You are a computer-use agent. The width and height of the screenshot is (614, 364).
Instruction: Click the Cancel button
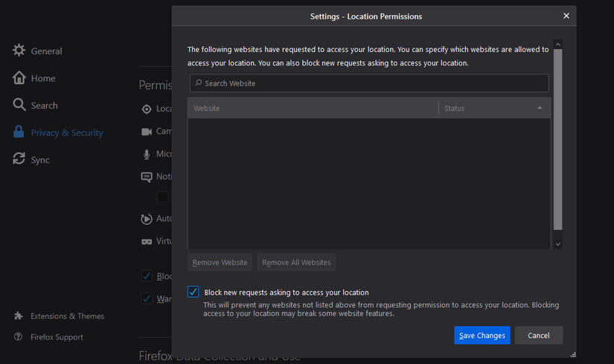point(539,336)
